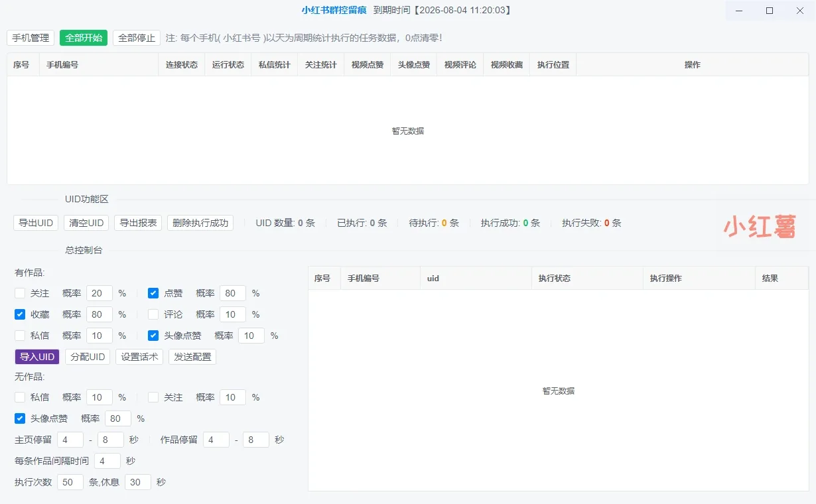The height and width of the screenshot is (504, 816).
Task: Click the 视频点赞 column header
Action: tap(368, 65)
